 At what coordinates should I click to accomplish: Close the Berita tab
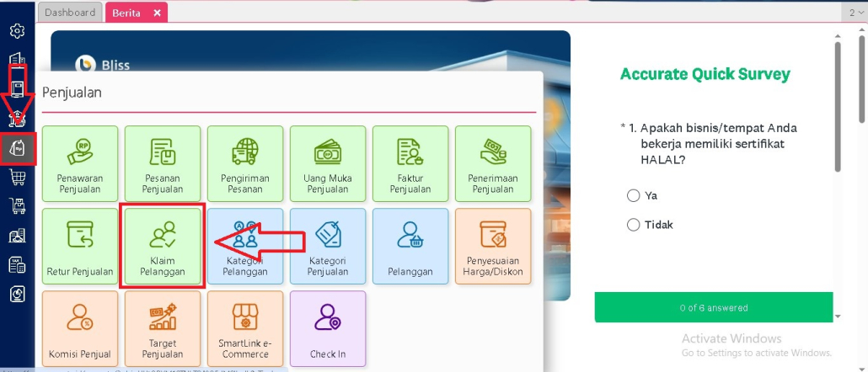coord(157,13)
